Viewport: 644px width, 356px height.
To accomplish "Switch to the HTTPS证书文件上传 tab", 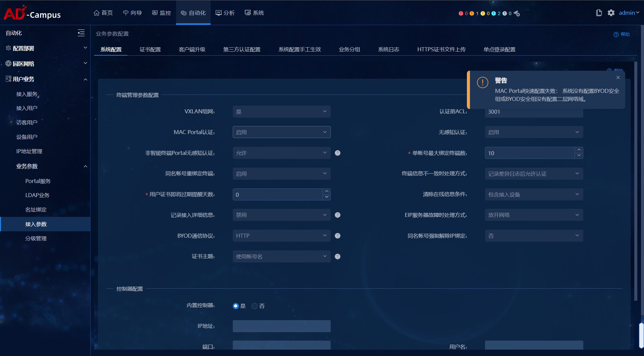I will [441, 50].
